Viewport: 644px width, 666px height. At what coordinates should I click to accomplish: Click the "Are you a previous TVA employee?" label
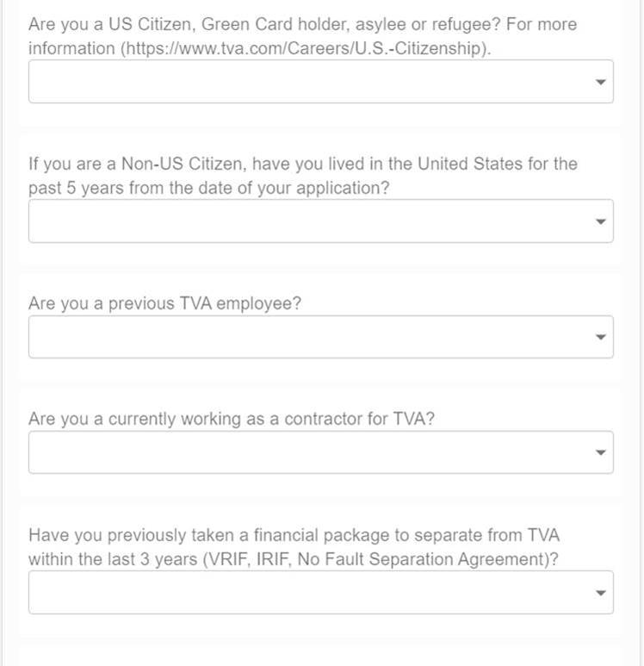click(x=164, y=304)
